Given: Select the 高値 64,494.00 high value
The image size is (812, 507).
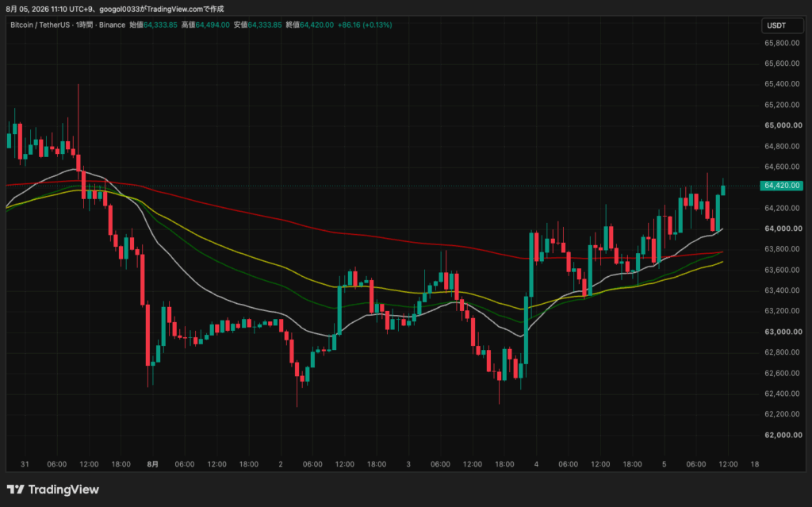Looking at the screenshot, I should [205, 25].
